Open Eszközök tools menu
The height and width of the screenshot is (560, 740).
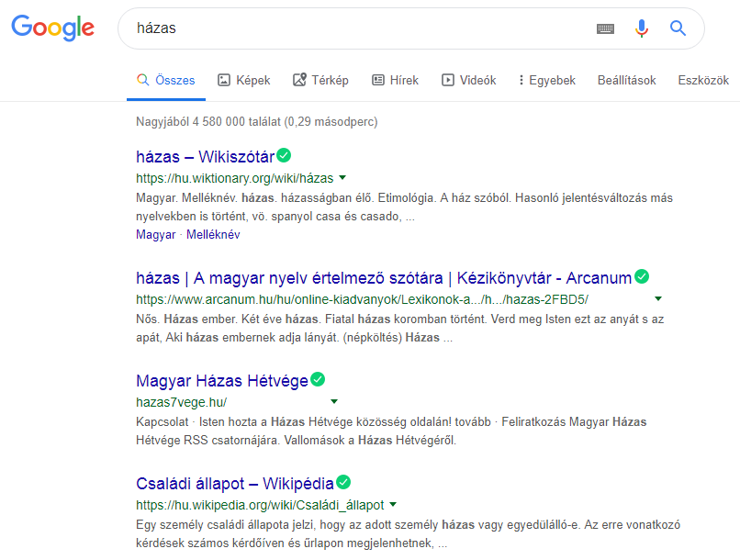point(703,81)
